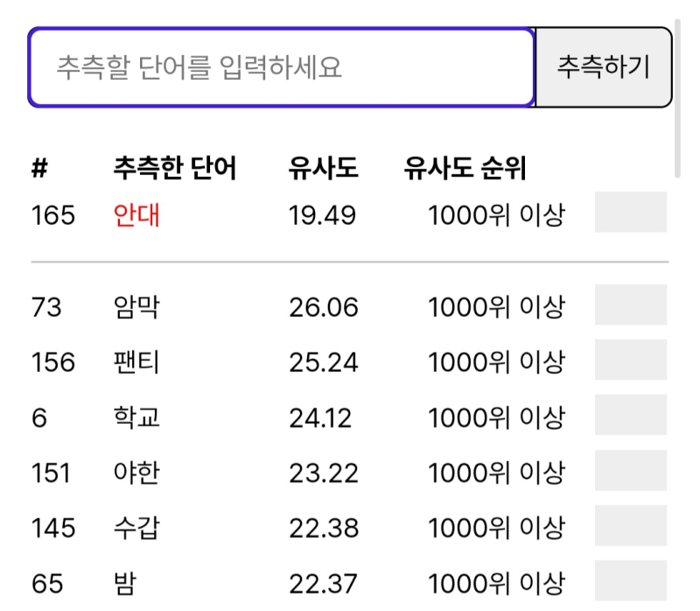Click similarity value 19.49
700x611 pixels.
(322, 215)
